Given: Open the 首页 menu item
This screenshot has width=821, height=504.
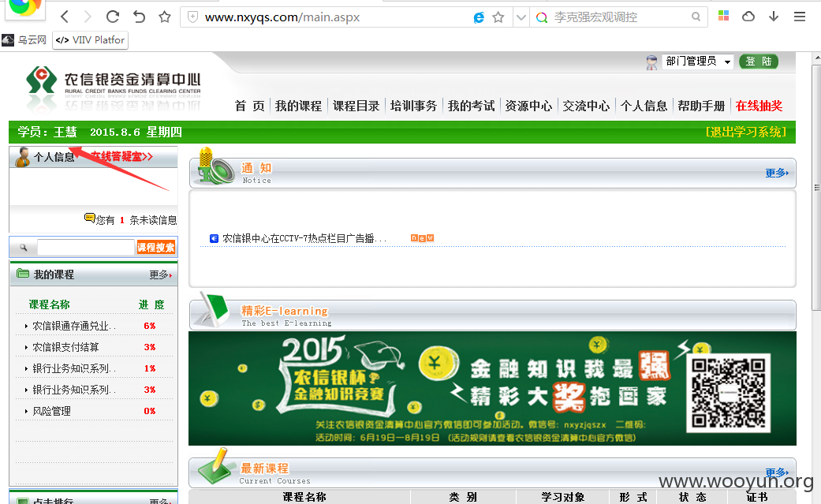Looking at the screenshot, I should click(x=250, y=106).
